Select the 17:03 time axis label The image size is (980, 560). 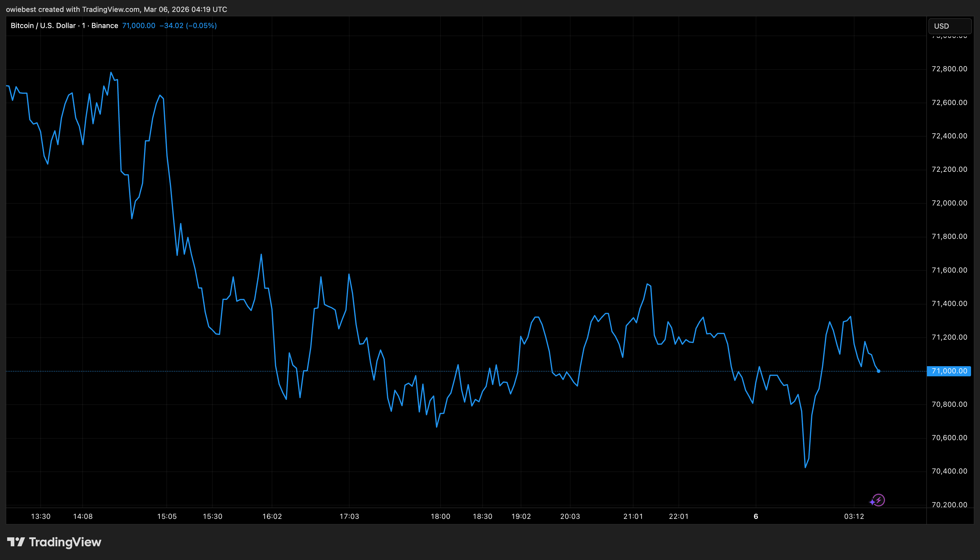349,516
